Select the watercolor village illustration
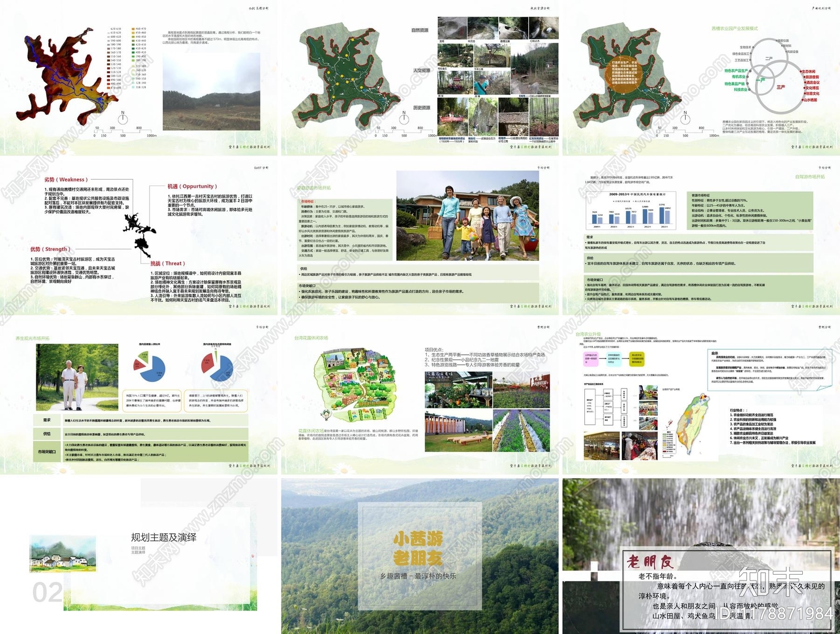Viewport: 840px width, 634px height. (x=63, y=554)
